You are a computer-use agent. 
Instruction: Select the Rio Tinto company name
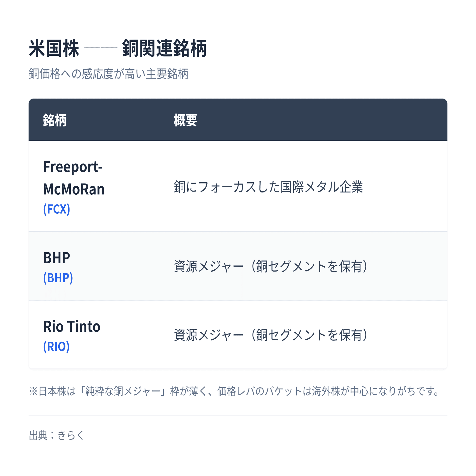click(x=72, y=327)
